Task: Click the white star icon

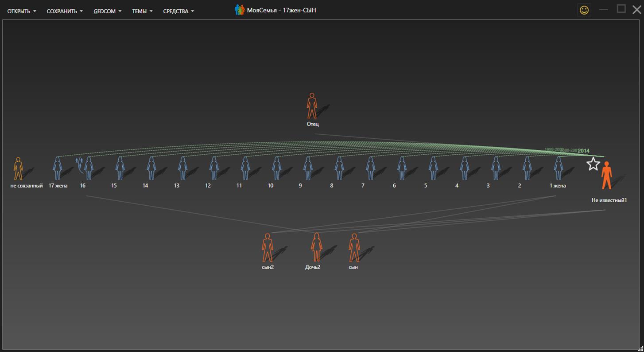Action: (x=593, y=164)
